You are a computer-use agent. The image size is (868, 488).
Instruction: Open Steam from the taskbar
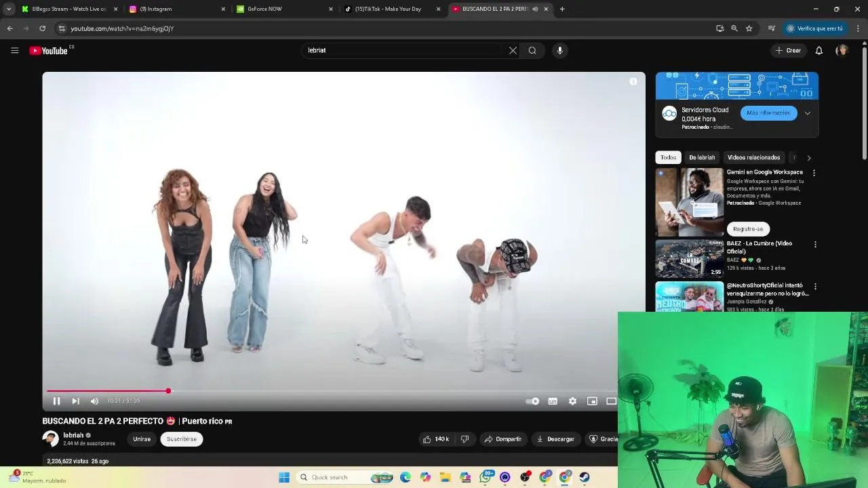click(x=585, y=477)
